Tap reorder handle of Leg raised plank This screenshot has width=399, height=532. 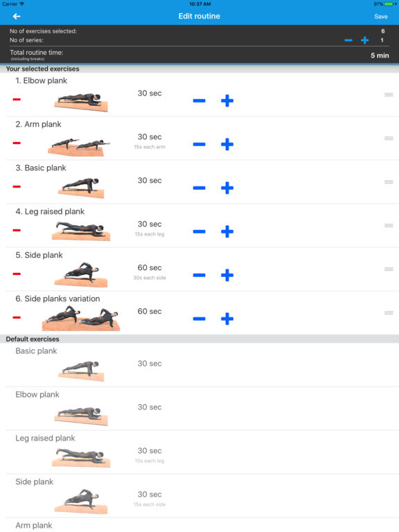(x=389, y=226)
